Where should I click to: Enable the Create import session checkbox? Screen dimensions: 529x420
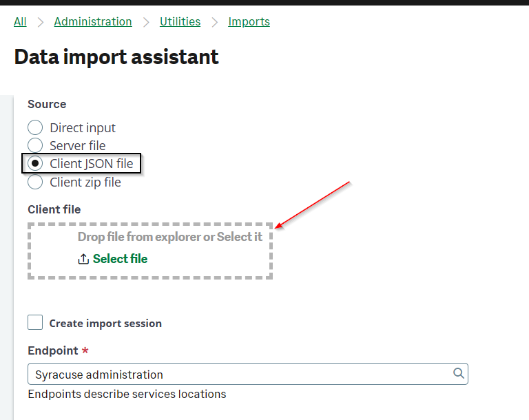[35, 322]
